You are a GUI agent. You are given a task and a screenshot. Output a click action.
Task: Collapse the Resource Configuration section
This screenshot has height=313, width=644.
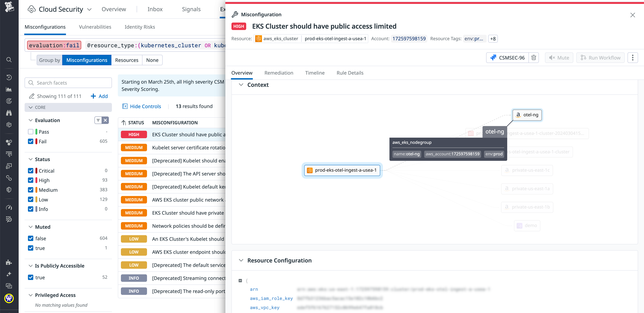(x=241, y=260)
